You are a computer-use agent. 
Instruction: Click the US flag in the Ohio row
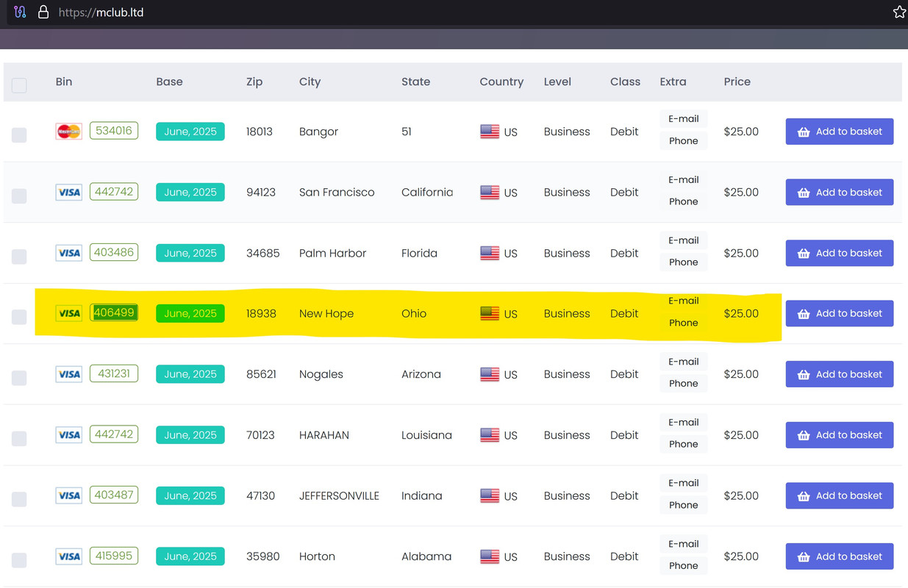coord(490,313)
